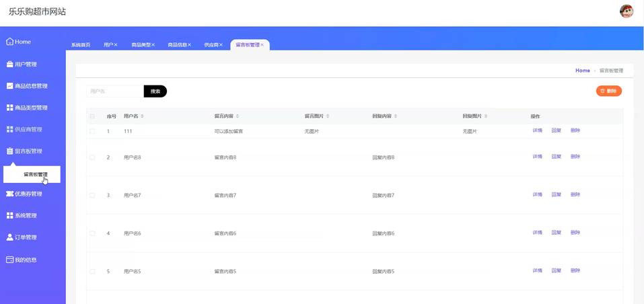The image size is (644, 304).
Task: Open 商品信息管理 in the sidebar
Action: (x=27, y=86)
